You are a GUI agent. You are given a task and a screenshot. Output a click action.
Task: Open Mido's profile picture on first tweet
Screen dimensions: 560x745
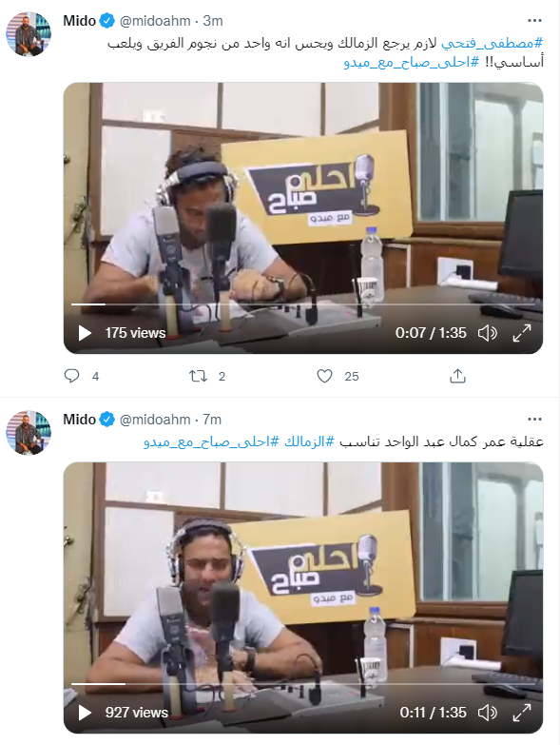pos(29,33)
